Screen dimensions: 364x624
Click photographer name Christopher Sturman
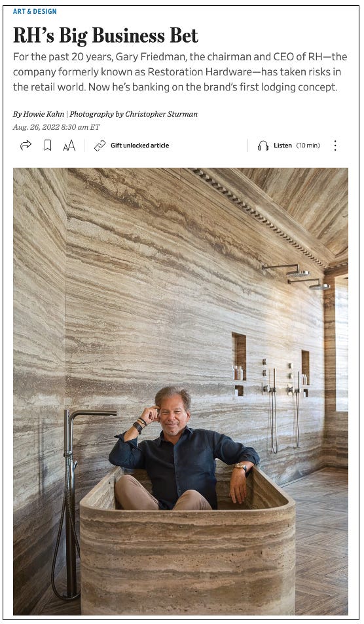click(161, 114)
